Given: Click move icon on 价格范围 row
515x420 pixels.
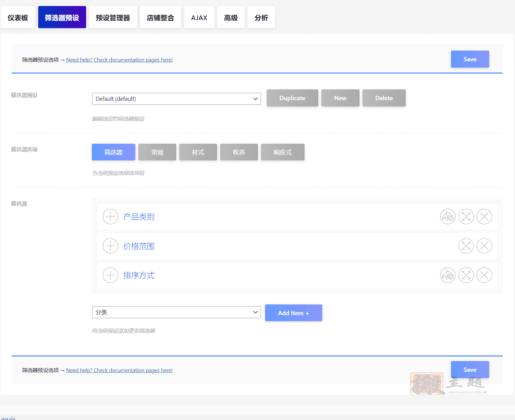Looking at the screenshot, I should click(x=466, y=246).
